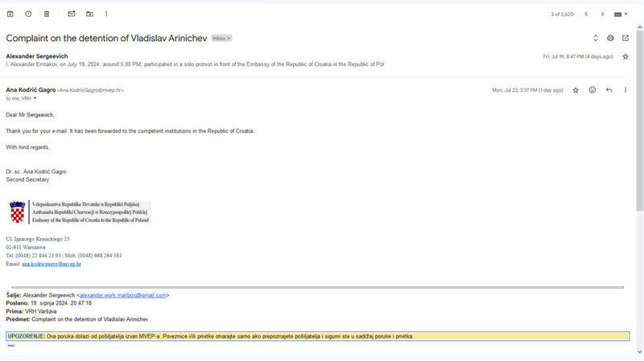The image size is (644, 362).
Task: Star Ana Kodrić Gagro's Jul 22 message
Action: pyautogui.click(x=576, y=90)
